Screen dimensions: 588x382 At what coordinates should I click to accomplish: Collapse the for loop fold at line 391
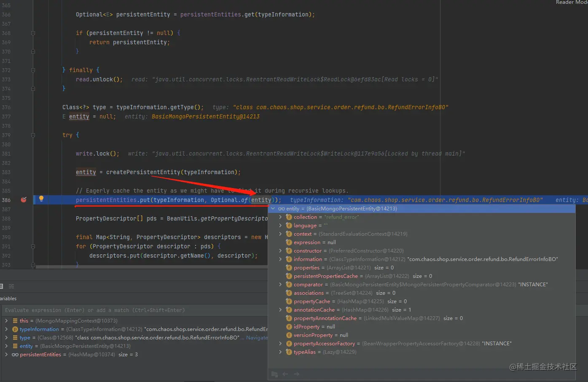(x=33, y=246)
